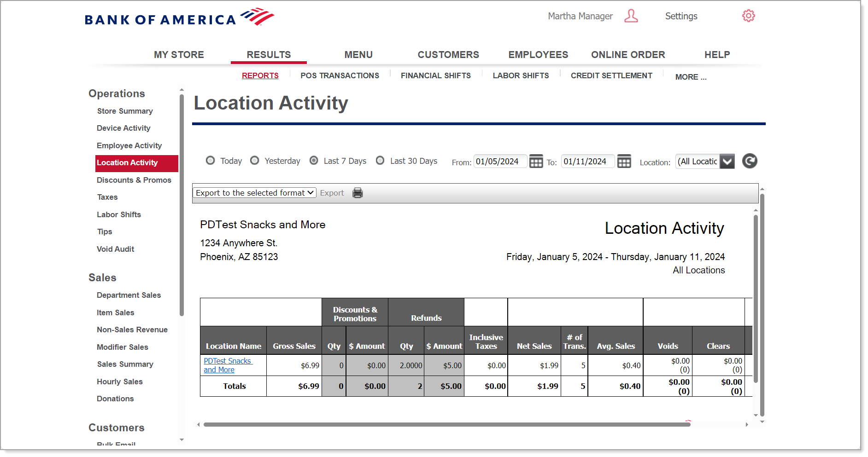Select Location Activity in sidebar

pyautogui.click(x=137, y=163)
